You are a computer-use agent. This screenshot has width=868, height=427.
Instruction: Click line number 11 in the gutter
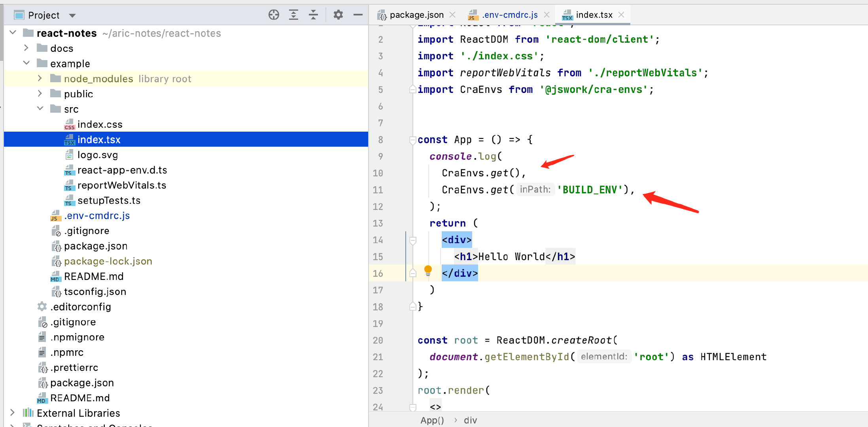(378, 190)
